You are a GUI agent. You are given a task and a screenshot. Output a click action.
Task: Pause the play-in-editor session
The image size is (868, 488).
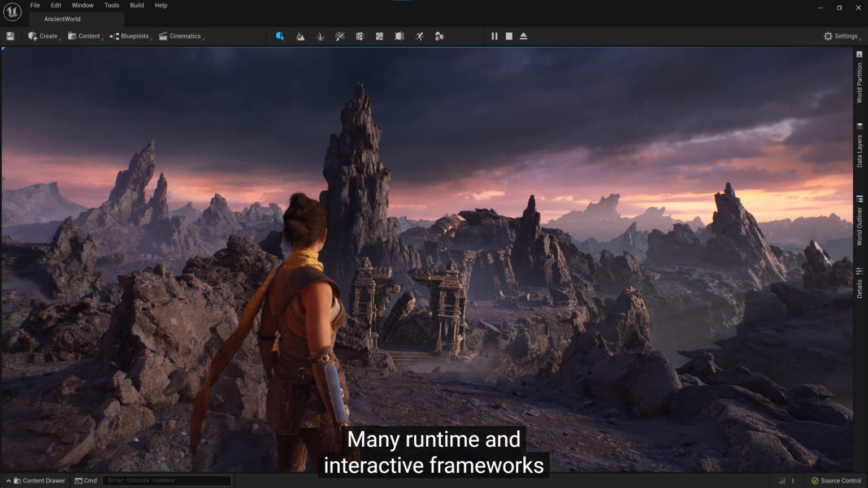tap(494, 36)
